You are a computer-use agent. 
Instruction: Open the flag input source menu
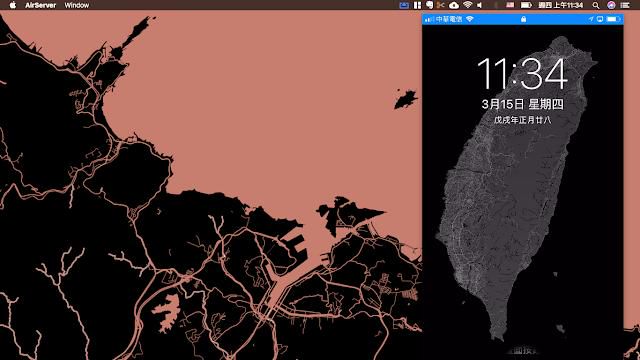coord(510,5)
